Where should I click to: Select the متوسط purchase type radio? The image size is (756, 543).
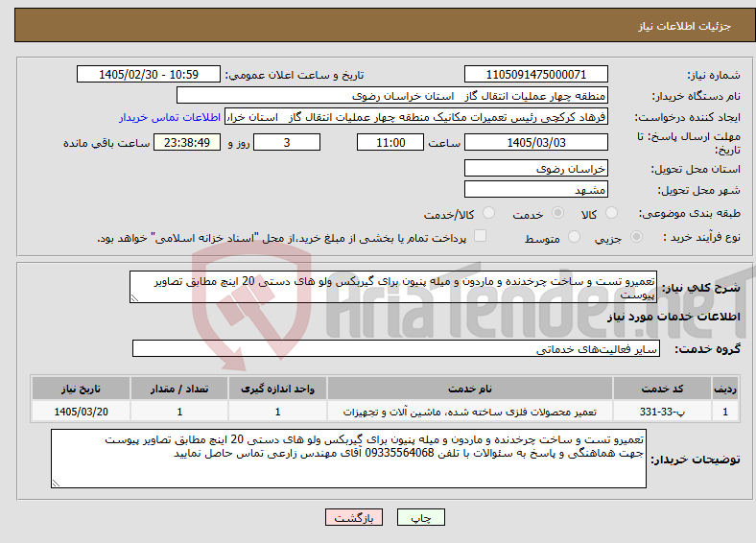[x=574, y=237]
